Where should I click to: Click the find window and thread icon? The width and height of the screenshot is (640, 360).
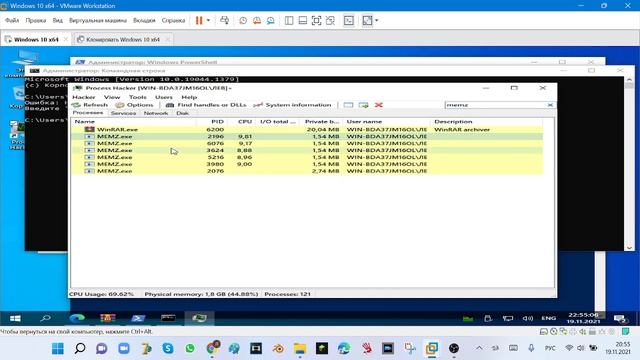[x=363, y=105]
